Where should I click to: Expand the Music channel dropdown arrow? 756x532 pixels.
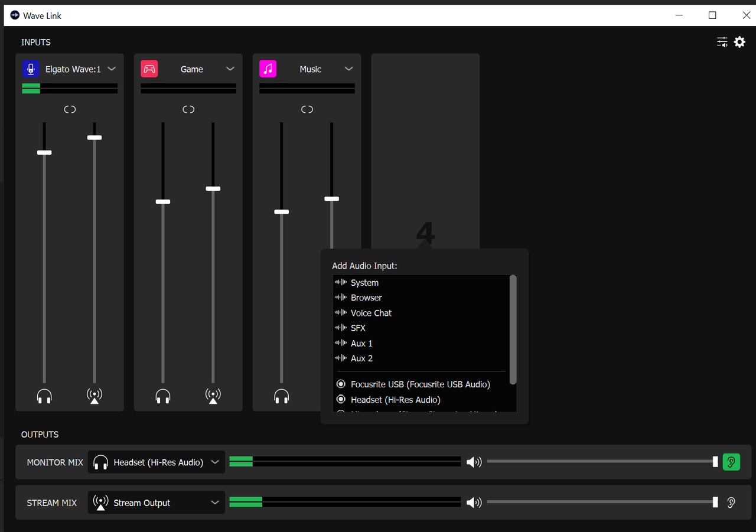coord(349,69)
